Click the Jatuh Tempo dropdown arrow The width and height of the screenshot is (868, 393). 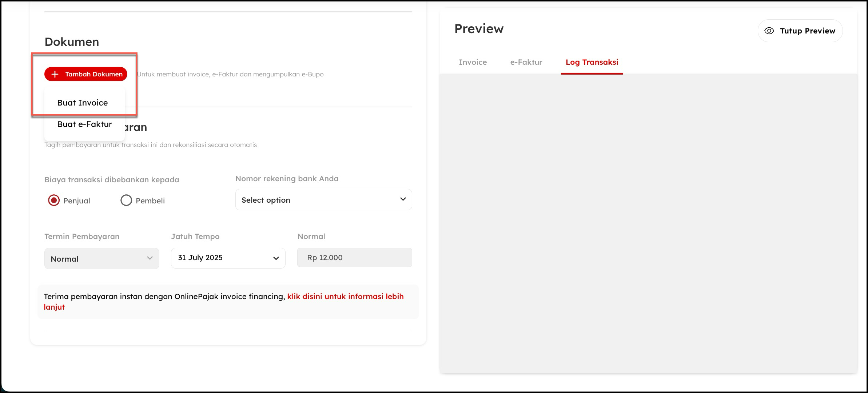coord(276,258)
